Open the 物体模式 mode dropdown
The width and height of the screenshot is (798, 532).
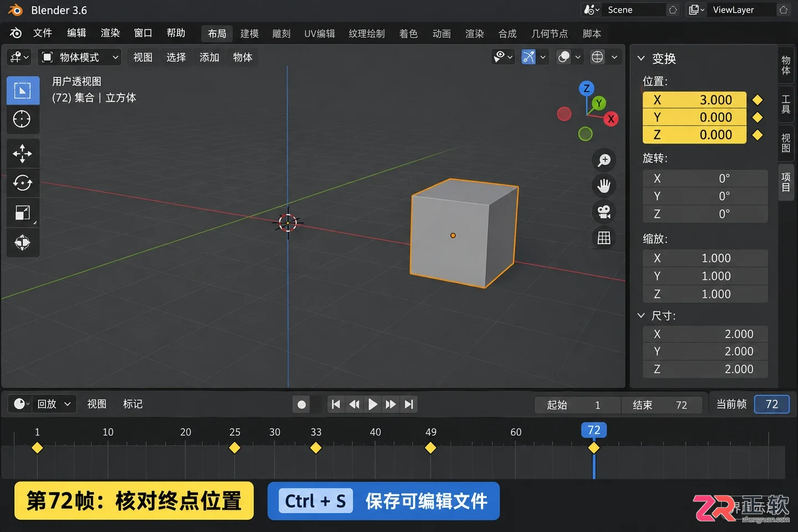coord(80,57)
